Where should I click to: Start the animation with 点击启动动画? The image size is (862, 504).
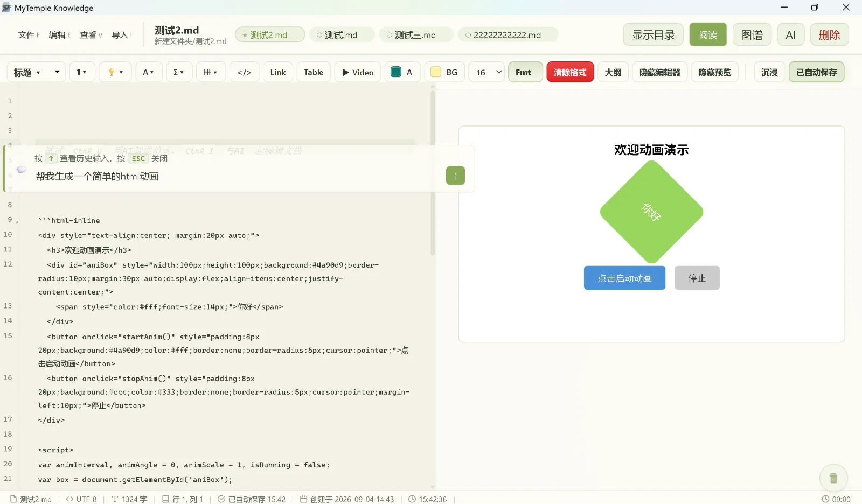pyautogui.click(x=624, y=278)
